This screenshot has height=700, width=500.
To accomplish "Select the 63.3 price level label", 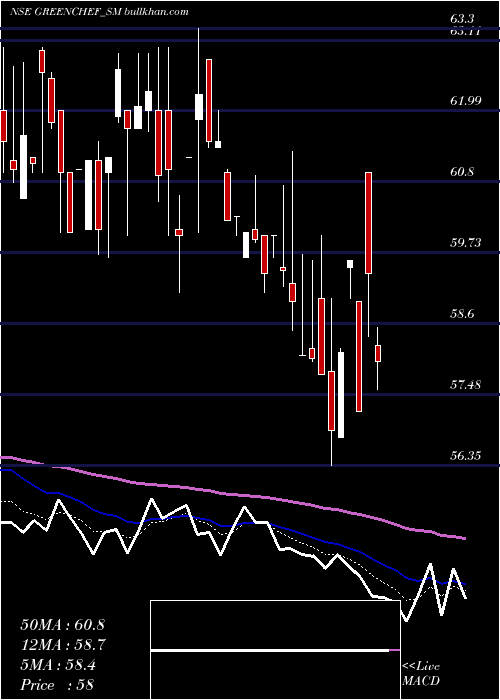I will coord(462,19).
